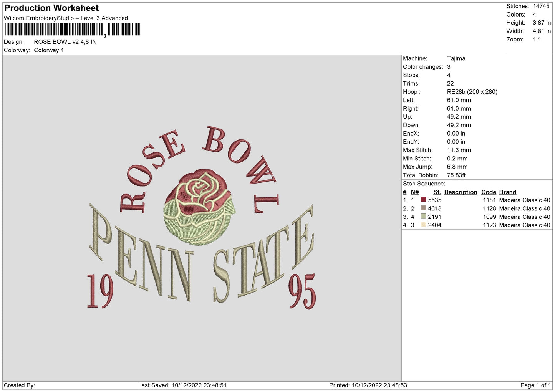Click the 'Description' column header
This screenshot has height=392, width=555.
pyautogui.click(x=461, y=192)
